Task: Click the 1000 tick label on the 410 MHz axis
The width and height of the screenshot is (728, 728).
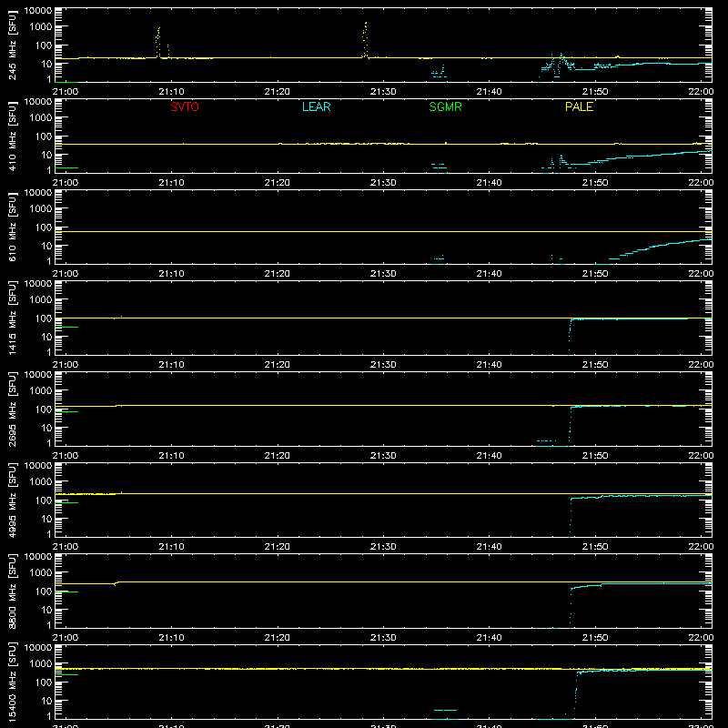Action: click(41, 118)
